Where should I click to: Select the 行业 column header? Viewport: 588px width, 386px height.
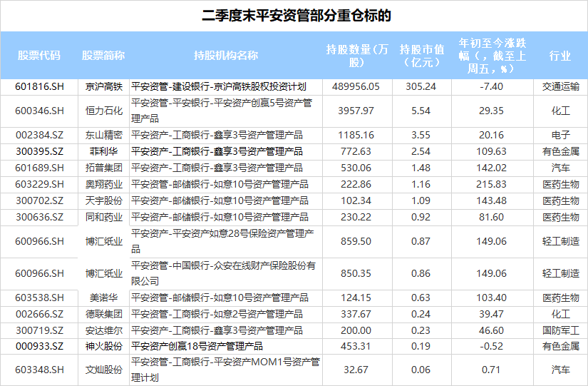point(560,56)
